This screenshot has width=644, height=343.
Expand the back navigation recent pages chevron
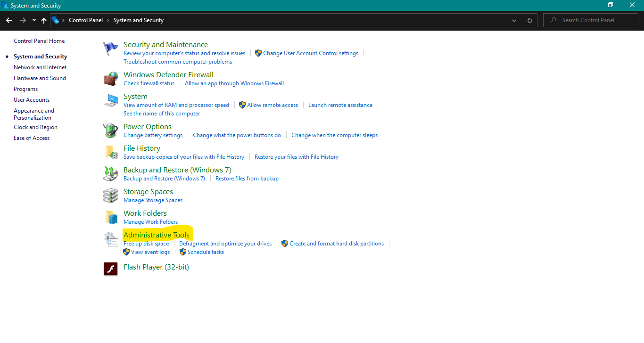tap(33, 20)
